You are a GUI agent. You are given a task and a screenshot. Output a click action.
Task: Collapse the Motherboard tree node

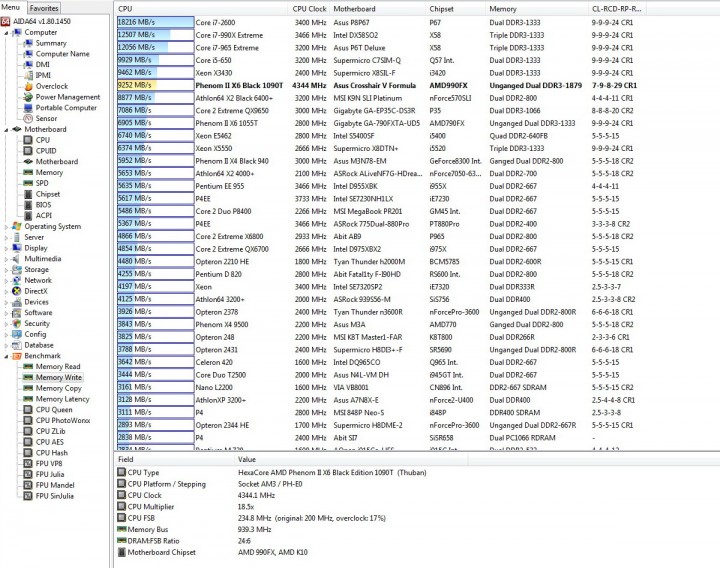pos(6,129)
